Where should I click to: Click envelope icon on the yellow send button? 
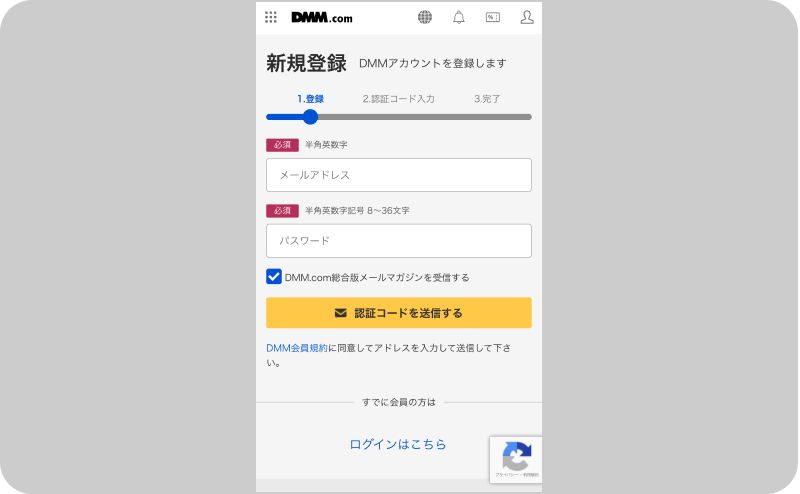click(340, 313)
